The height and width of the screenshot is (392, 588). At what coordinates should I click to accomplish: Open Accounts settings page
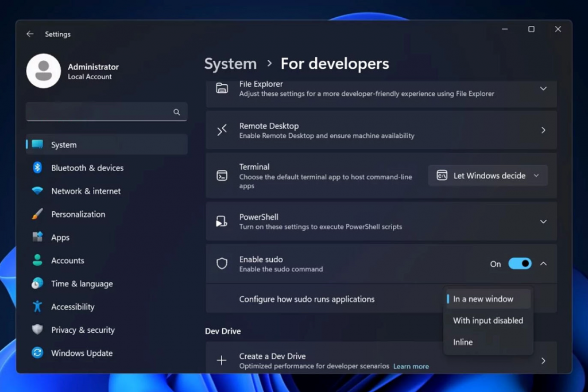(106, 261)
